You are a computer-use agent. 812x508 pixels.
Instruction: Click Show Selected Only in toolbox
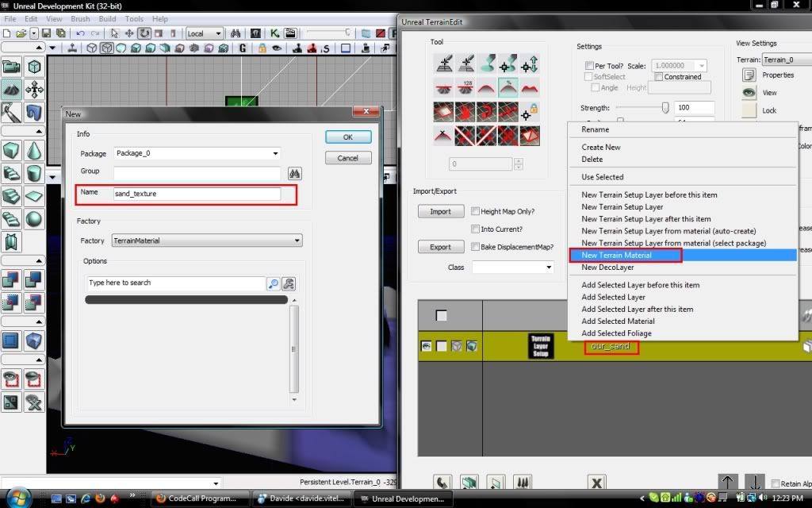11,379
